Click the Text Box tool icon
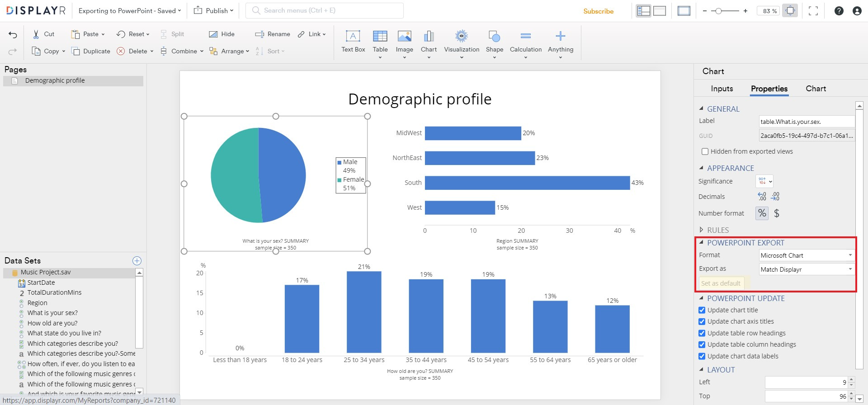The width and height of the screenshot is (868, 405). pyautogui.click(x=353, y=37)
